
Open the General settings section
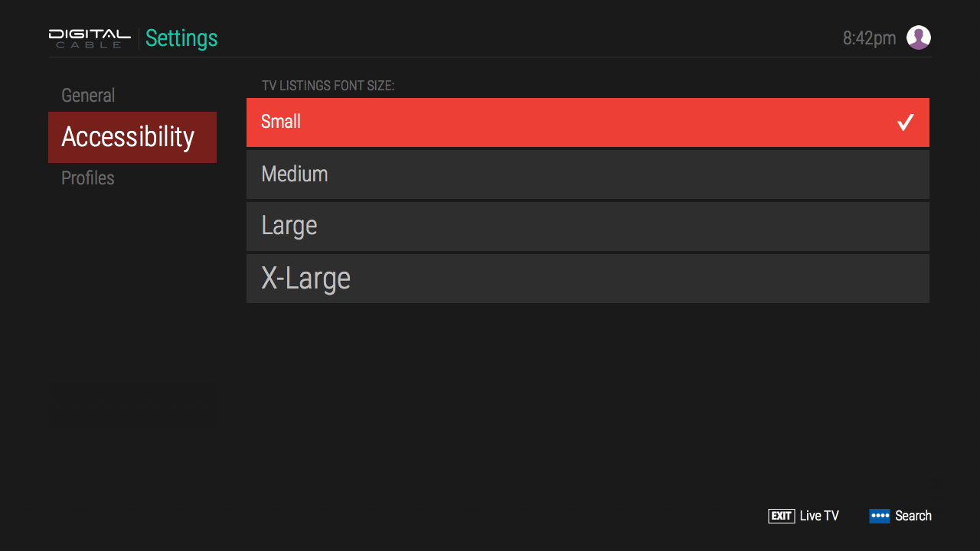pos(88,96)
